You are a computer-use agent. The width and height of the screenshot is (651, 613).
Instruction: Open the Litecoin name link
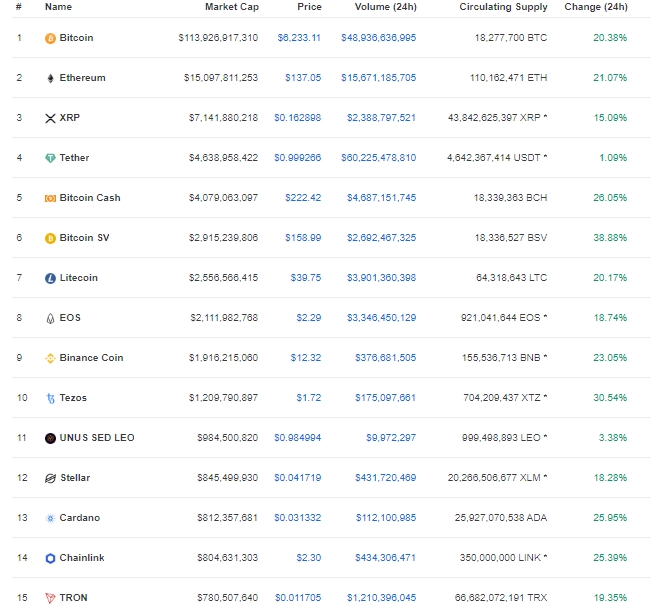(x=78, y=278)
